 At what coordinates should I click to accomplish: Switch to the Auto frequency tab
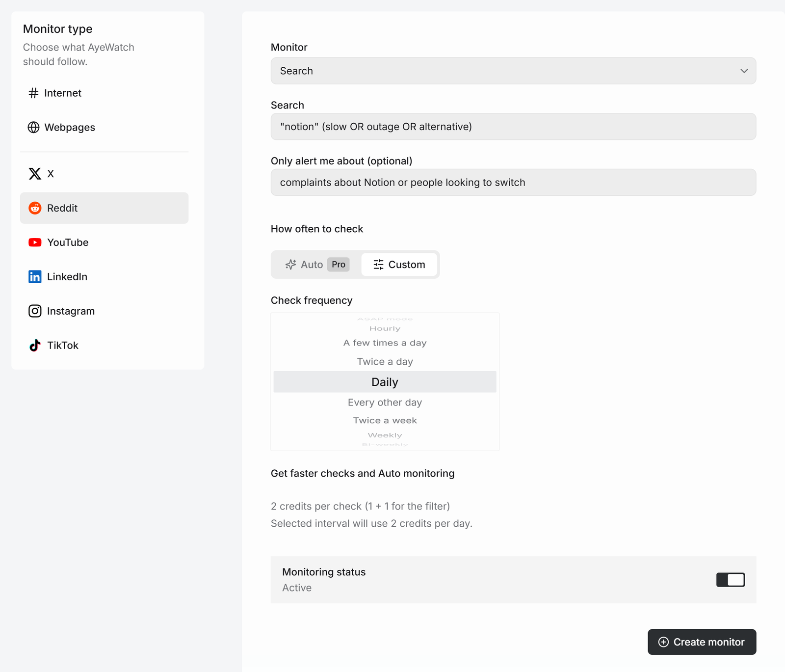coord(317,265)
